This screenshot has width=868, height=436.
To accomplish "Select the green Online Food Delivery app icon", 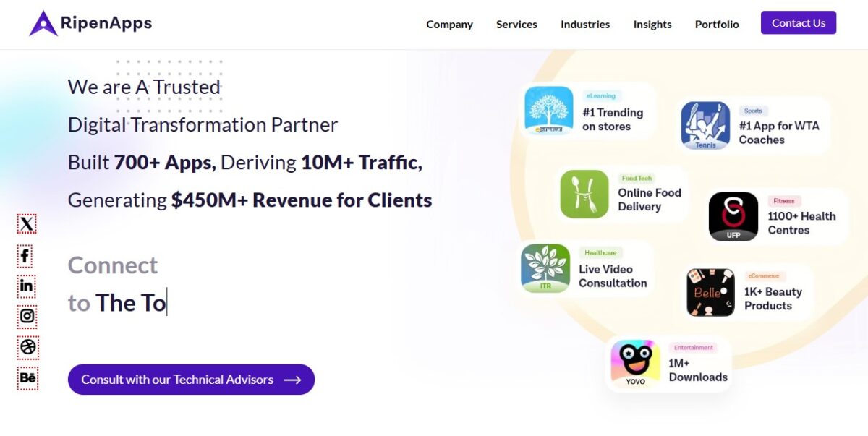I will (x=584, y=194).
